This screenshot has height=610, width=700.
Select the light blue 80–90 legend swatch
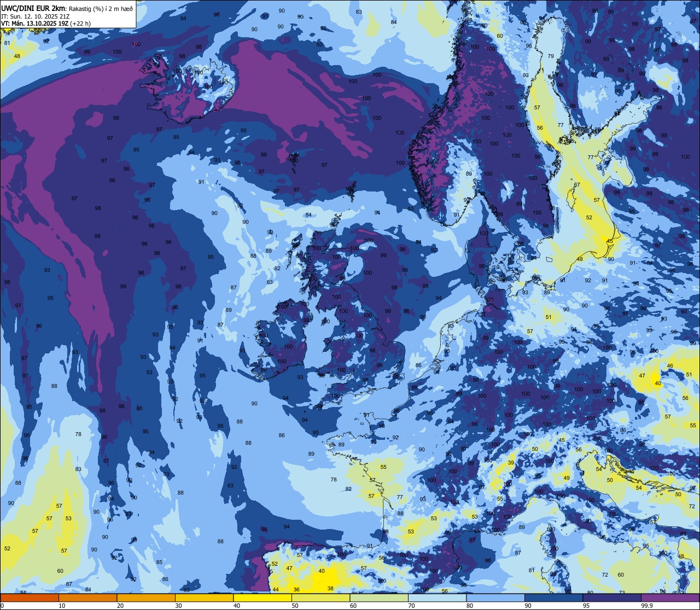click(x=495, y=597)
